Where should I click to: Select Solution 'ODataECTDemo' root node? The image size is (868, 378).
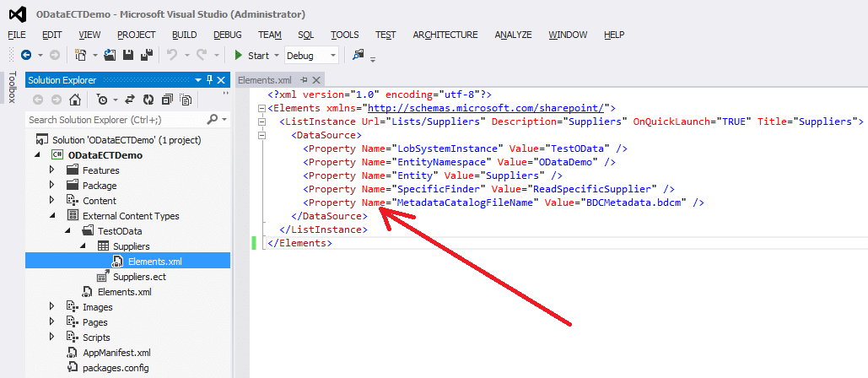(x=127, y=140)
